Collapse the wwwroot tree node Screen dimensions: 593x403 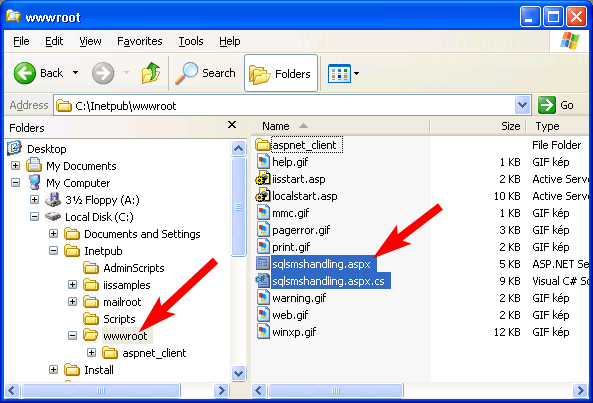(x=72, y=336)
